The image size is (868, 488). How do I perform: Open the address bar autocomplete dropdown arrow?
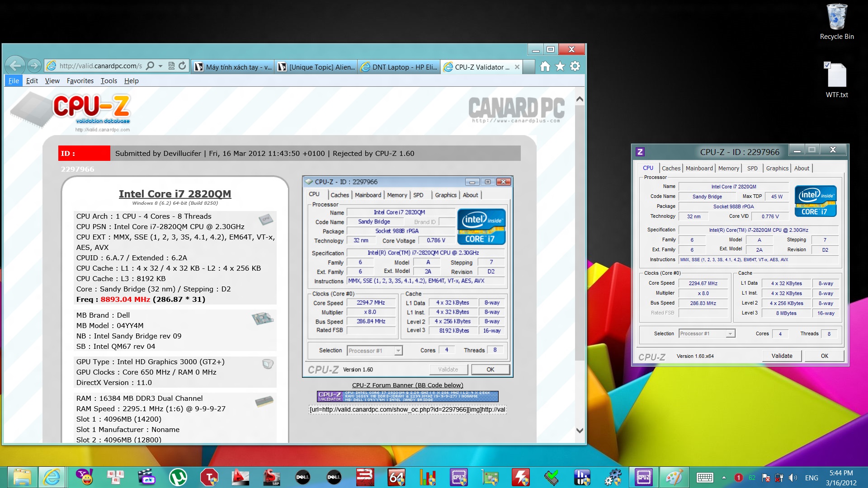(160, 66)
